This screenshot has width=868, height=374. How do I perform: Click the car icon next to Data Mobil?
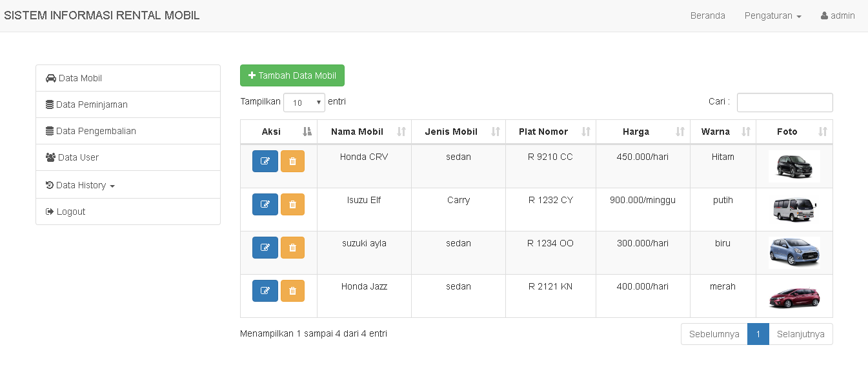pos(50,77)
